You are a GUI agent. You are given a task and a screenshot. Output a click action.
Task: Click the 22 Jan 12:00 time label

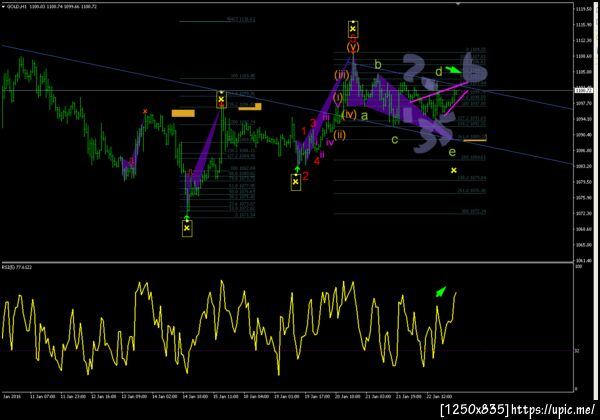(x=439, y=396)
